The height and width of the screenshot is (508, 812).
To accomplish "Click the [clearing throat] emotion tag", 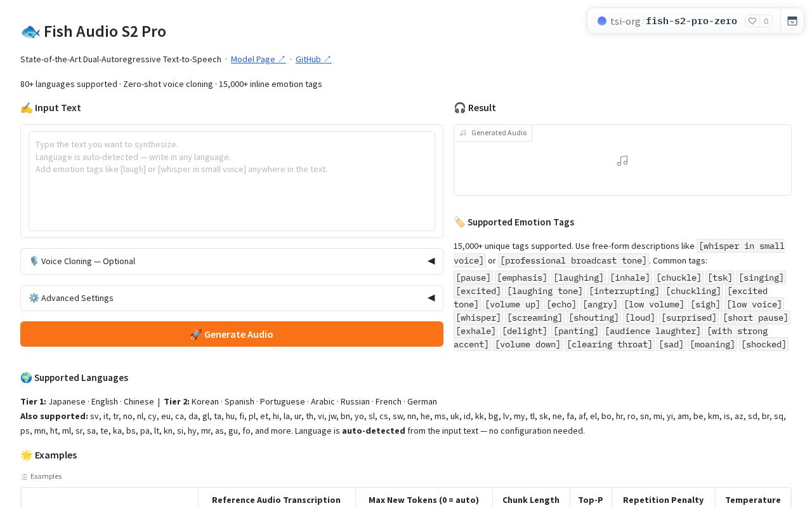I will coord(610,344).
